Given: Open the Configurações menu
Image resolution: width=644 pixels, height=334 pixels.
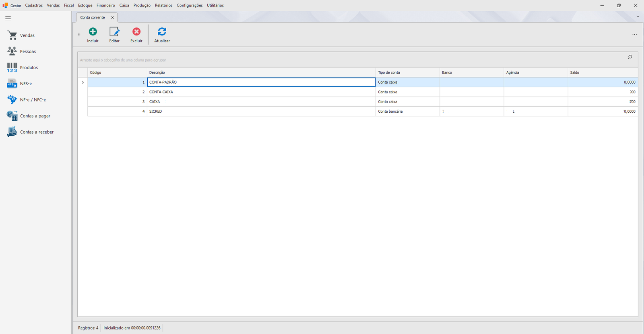Looking at the screenshot, I should (x=190, y=5).
